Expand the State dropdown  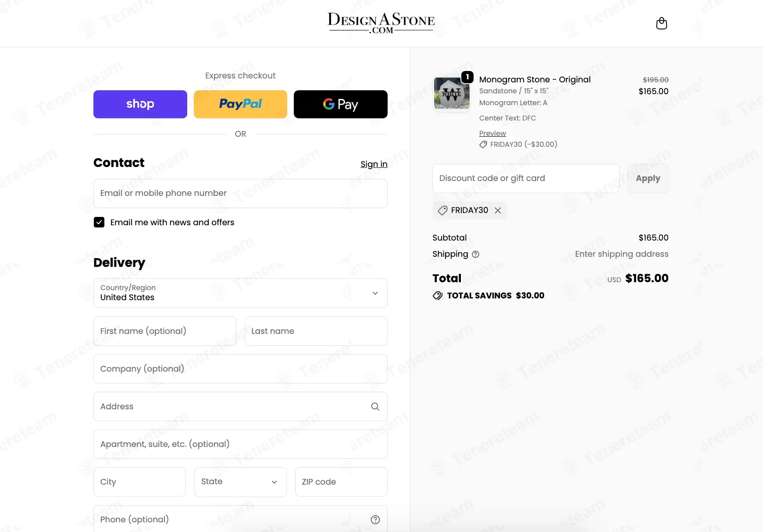pos(240,482)
